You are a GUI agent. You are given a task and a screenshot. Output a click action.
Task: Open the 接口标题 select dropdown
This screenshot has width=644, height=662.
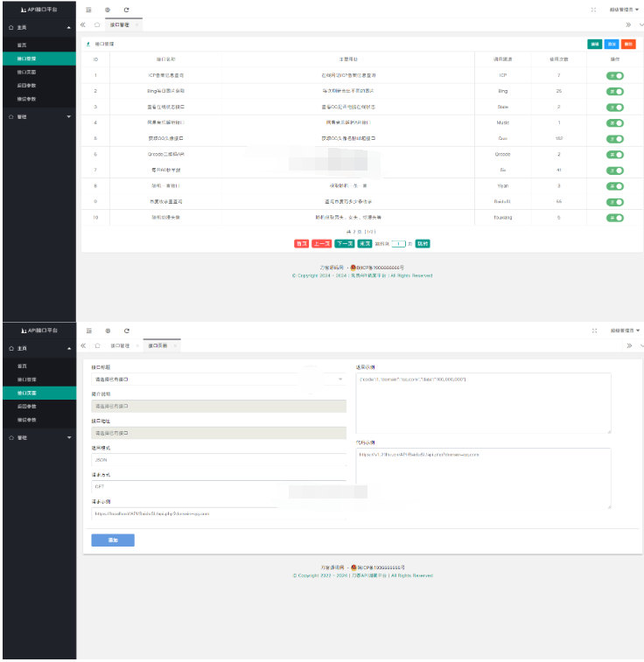(x=219, y=380)
